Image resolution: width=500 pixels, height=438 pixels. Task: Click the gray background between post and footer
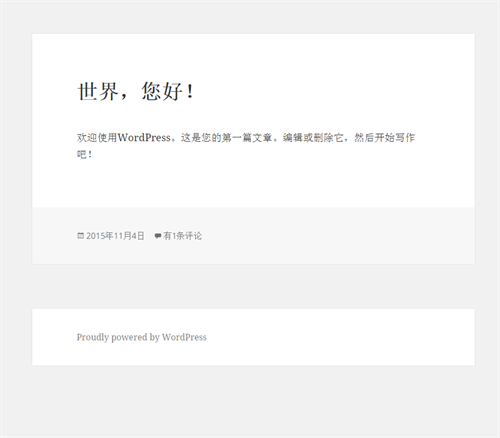click(x=253, y=286)
